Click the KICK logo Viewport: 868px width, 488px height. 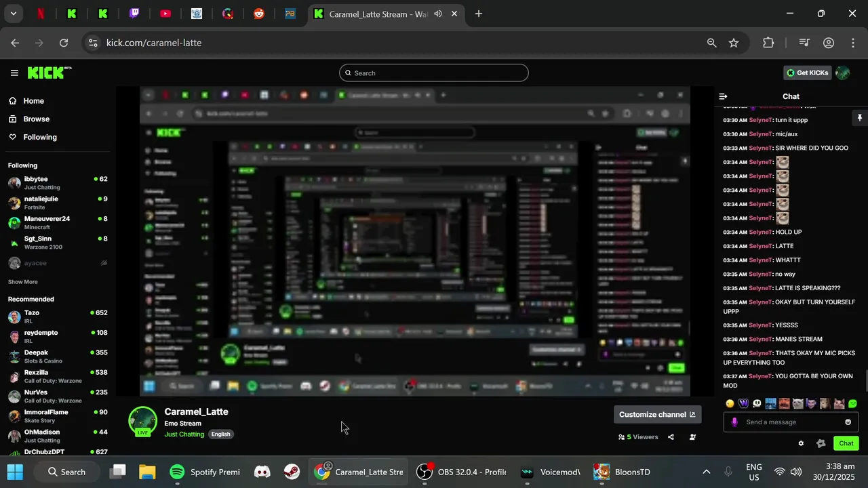[50, 73]
